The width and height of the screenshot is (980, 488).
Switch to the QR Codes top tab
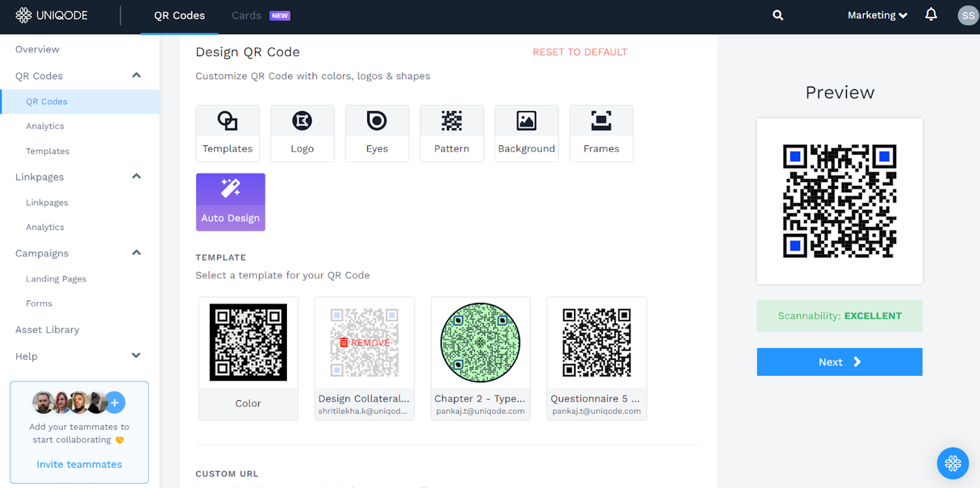tap(180, 16)
